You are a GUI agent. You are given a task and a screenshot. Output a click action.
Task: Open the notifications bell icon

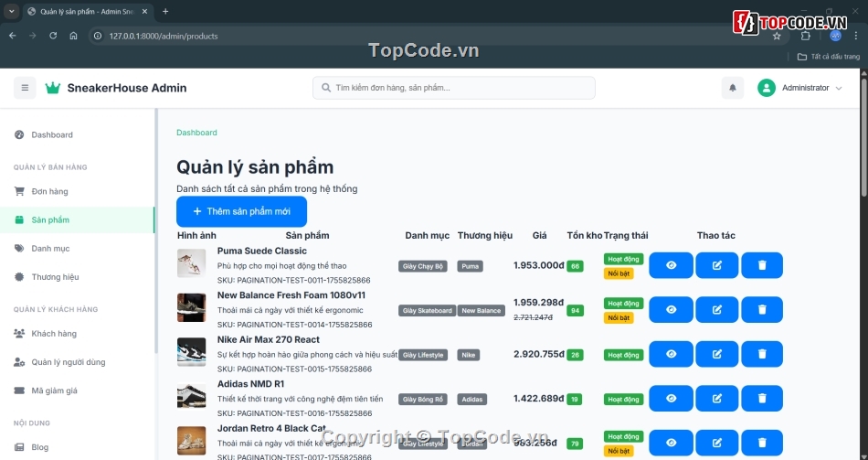point(732,88)
